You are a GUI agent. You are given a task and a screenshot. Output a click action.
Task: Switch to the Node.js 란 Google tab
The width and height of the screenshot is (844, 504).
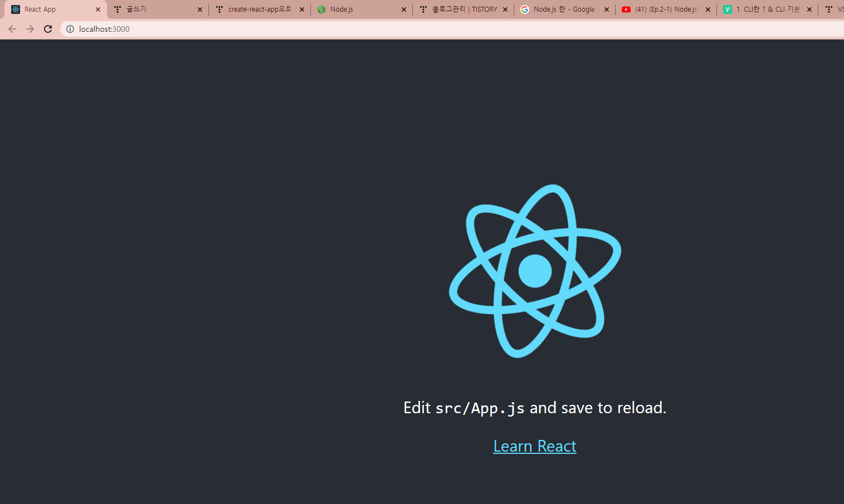(x=565, y=9)
